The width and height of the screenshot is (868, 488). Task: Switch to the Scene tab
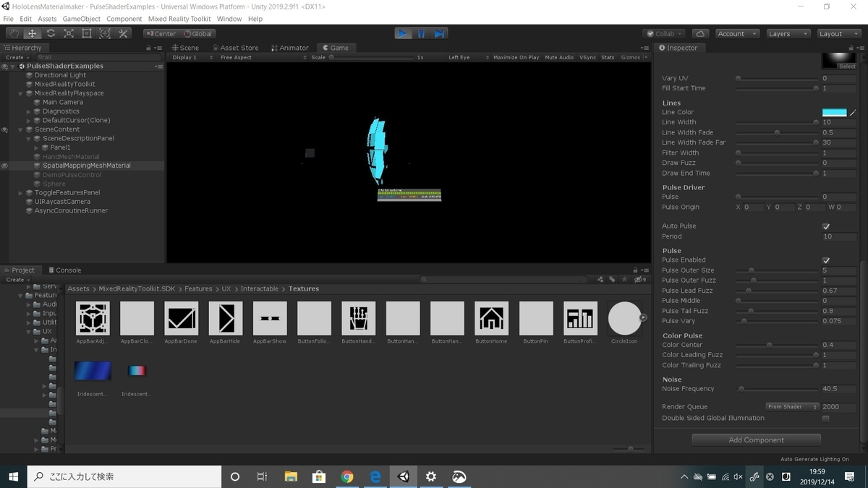pos(185,48)
